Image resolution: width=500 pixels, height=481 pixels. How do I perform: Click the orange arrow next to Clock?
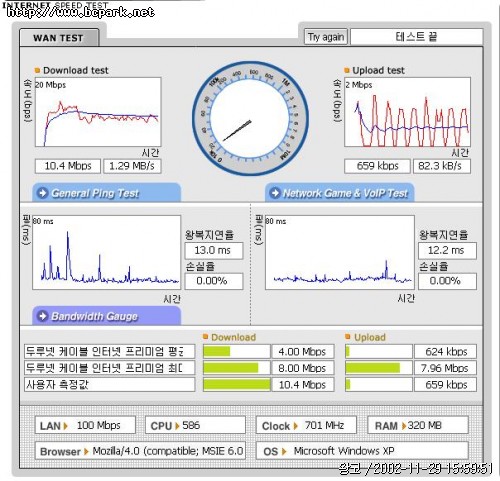[x=295, y=426]
